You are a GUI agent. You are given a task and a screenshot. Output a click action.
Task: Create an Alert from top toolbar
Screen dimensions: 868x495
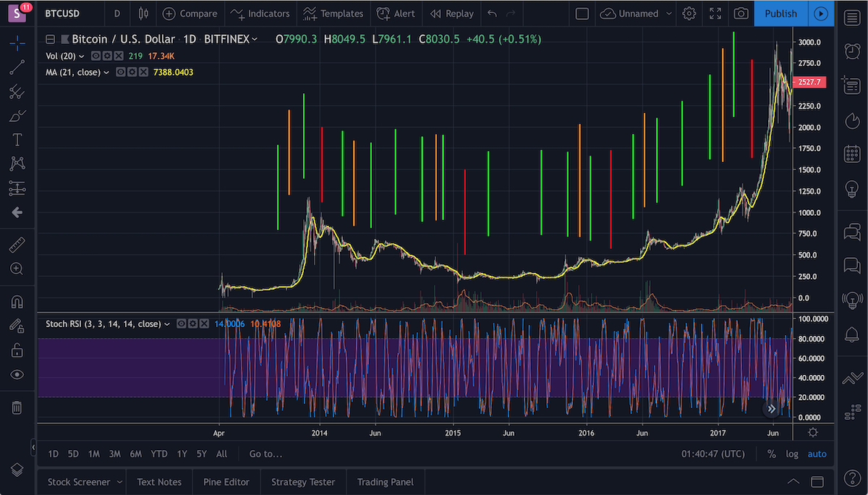coord(396,14)
